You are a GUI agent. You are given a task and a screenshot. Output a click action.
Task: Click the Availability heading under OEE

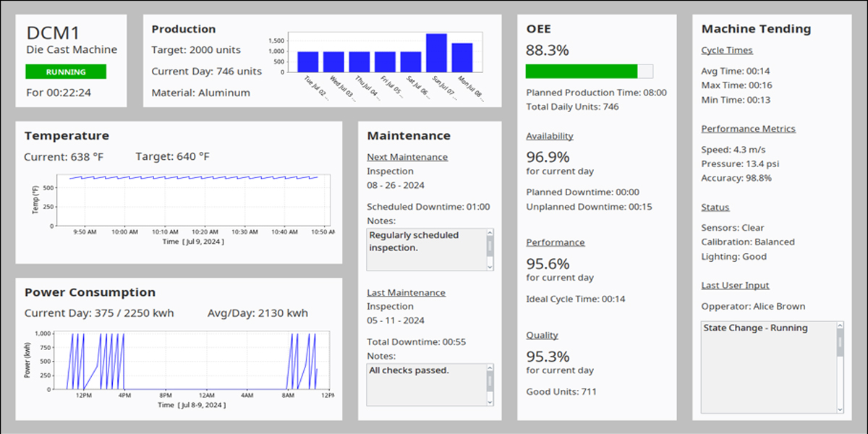coord(550,136)
